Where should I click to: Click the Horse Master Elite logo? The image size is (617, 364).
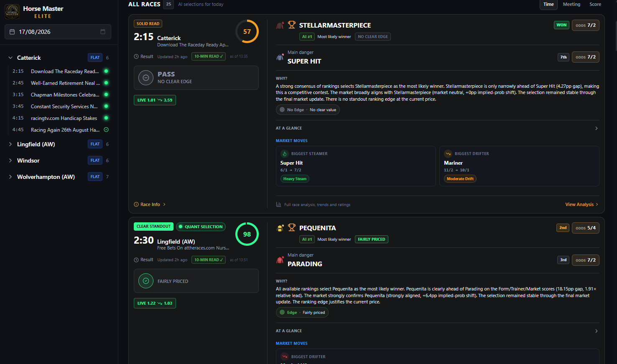coord(12,12)
